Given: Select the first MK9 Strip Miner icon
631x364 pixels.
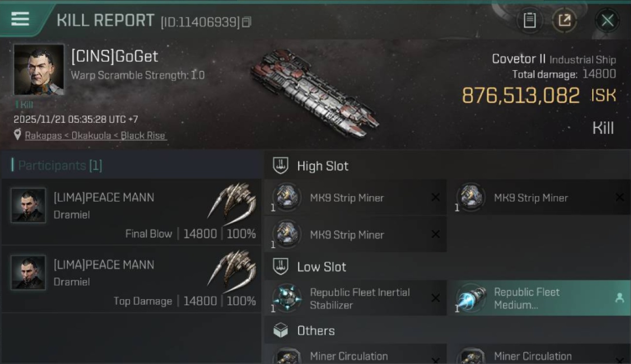Looking at the screenshot, I should (286, 198).
